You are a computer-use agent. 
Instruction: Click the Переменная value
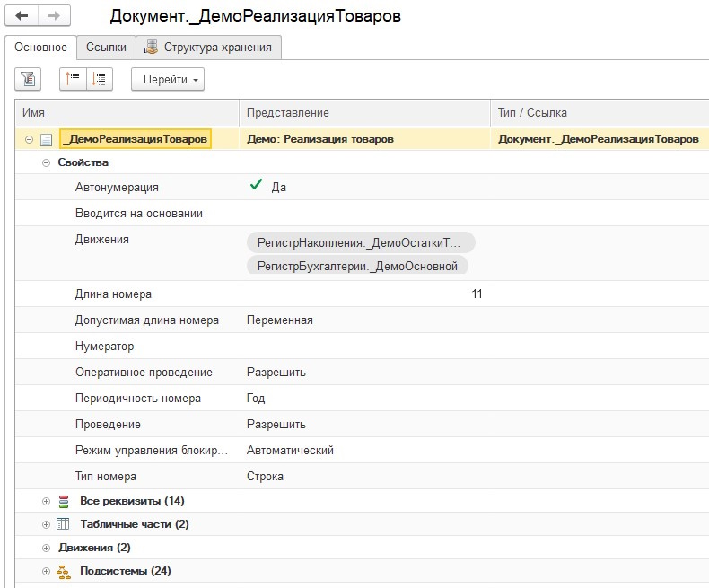point(280,320)
